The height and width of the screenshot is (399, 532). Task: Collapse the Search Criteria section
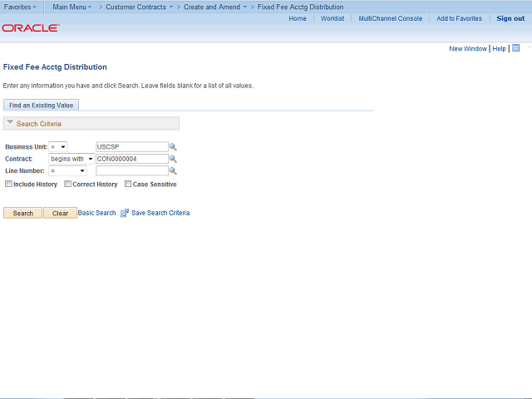coord(10,122)
